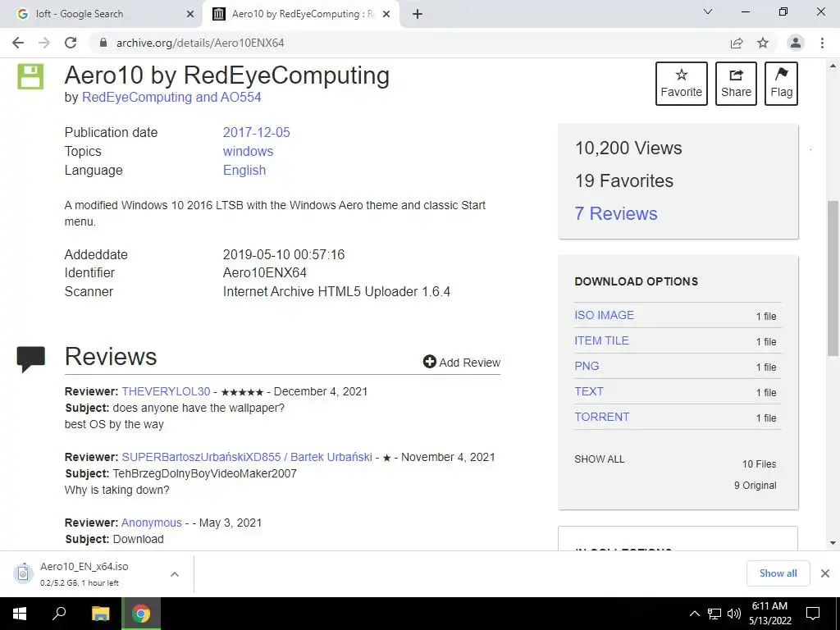Click the green floppy disk software icon
This screenshot has height=630, width=840.
pyautogui.click(x=30, y=76)
